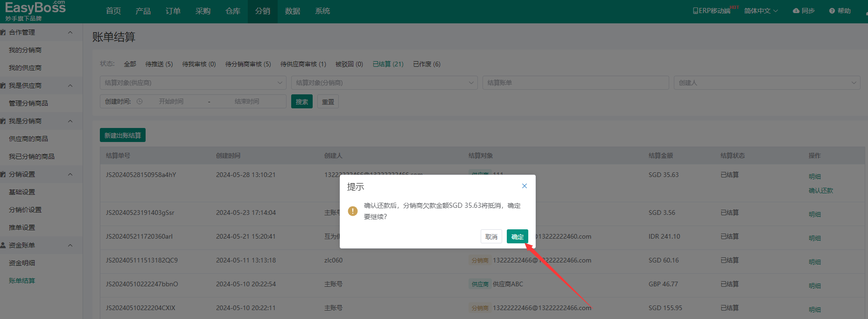
Task: Open 资金明细 in the sidebar
Action: tap(22, 263)
